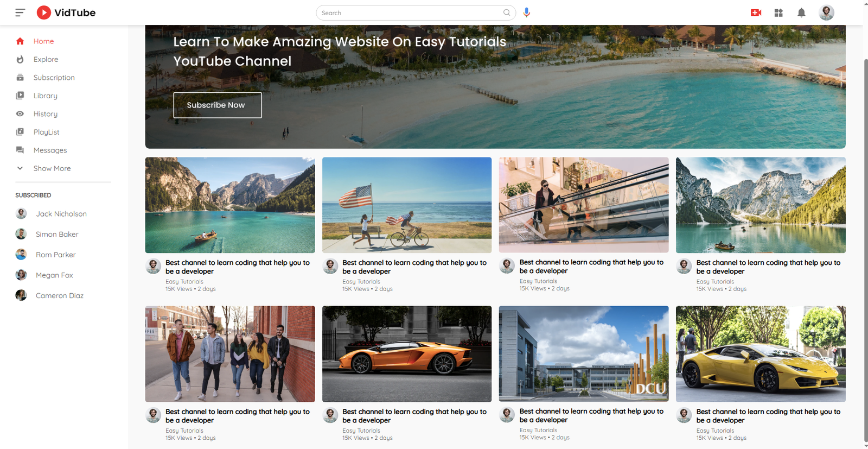The width and height of the screenshot is (868, 449).
Task: Go to Explore in the sidebar
Action: [x=46, y=59]
